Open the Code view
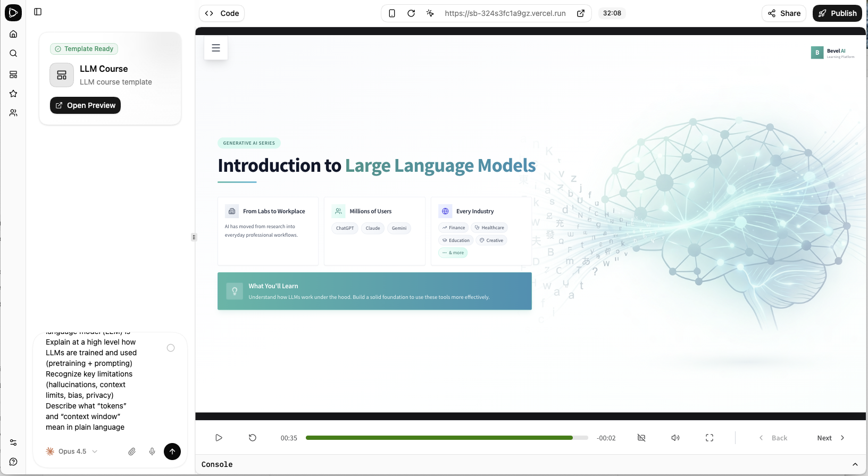This screenshot has height=476, width=868. pos(222,13)
